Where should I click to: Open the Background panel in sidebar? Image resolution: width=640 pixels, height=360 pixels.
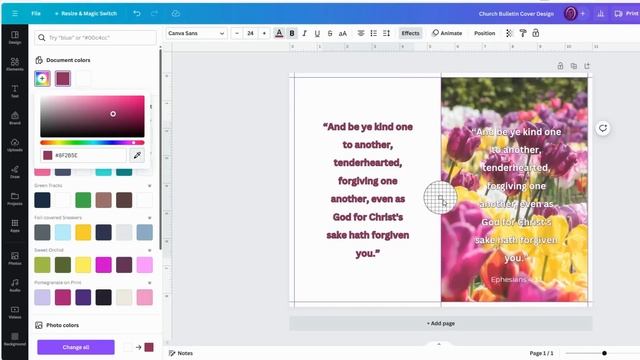pyautogui.click(x=15, y=339)
